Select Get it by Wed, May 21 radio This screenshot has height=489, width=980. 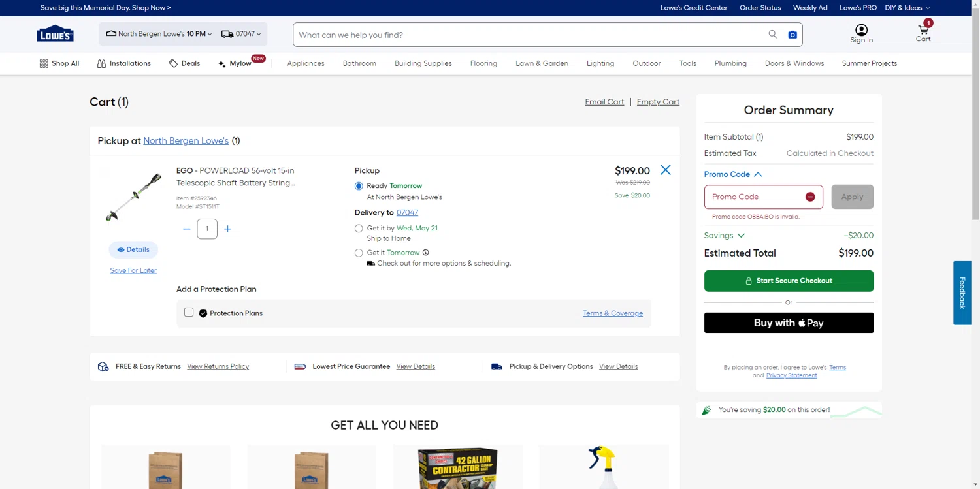coord(359,229)
